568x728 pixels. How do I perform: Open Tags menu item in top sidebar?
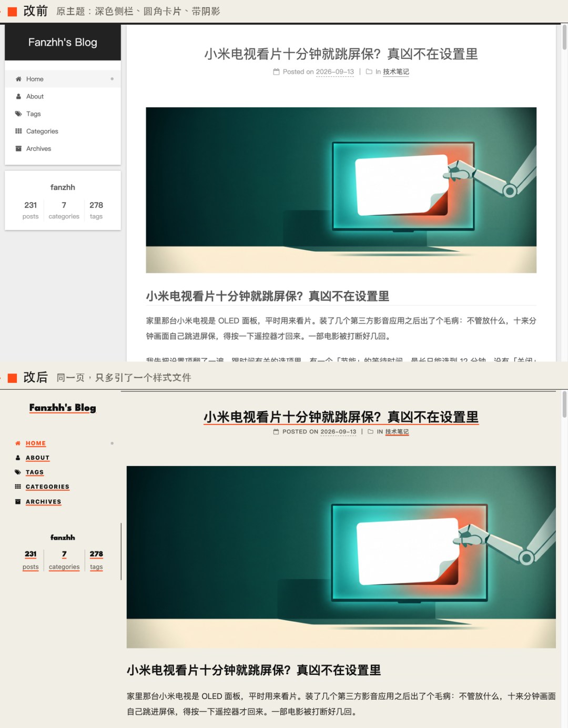tap(63, 114)
